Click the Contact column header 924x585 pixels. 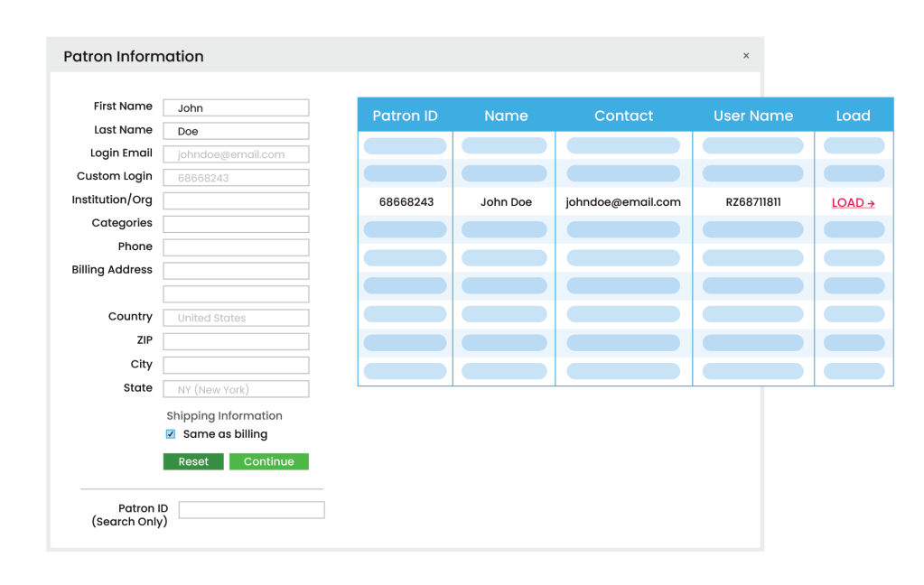click(x=623, y=116)
